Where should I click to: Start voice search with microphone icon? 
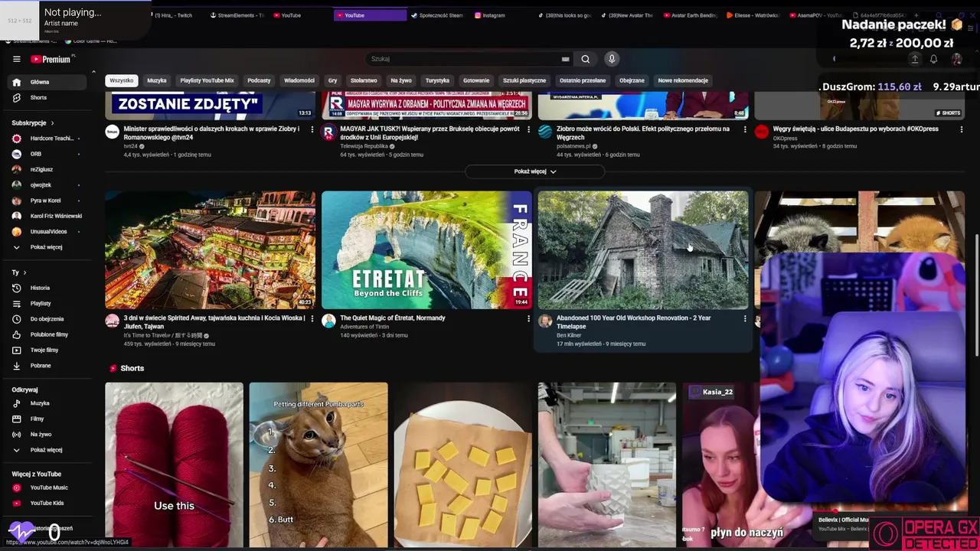pyautogui.click(x=611, y=59)
